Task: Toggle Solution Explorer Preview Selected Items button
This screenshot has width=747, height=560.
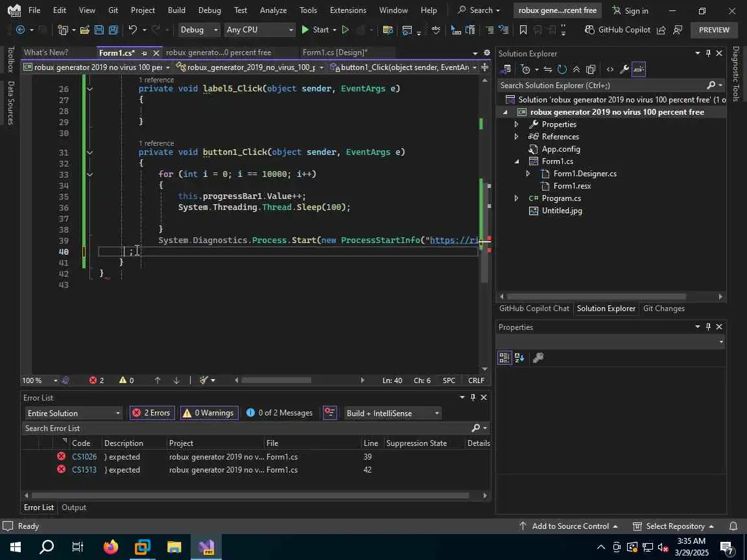Action: point(638,69)
